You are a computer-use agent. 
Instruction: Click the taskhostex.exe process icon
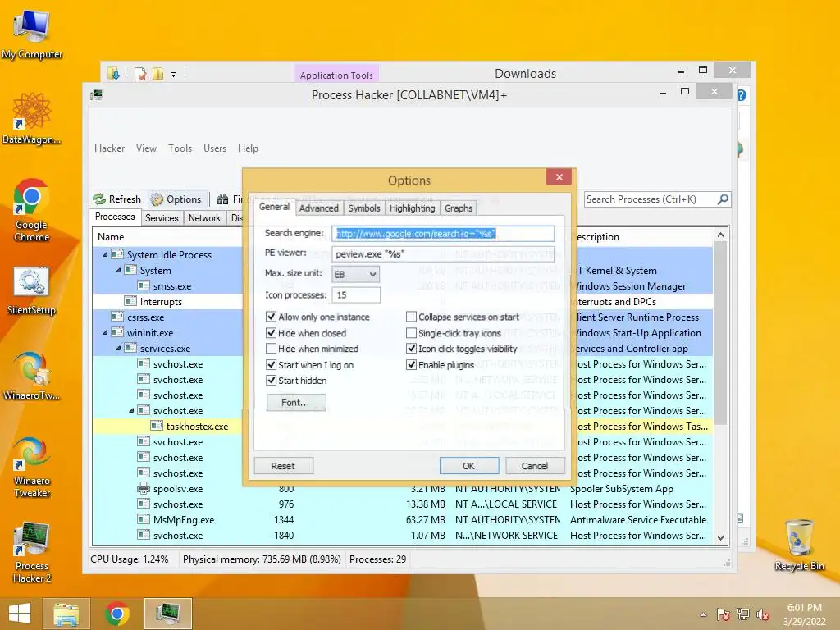point(157,427)
